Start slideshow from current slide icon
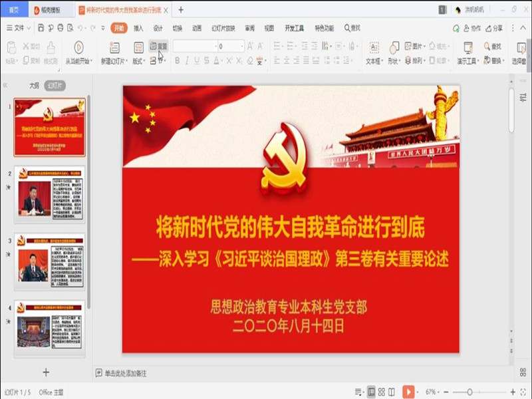Image resolution: width=532 pixels, height=399 pixels. (x=78, y=47)
